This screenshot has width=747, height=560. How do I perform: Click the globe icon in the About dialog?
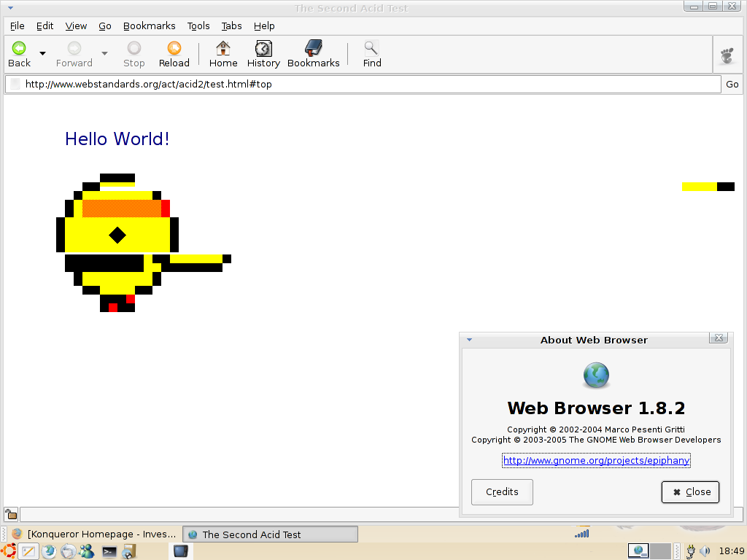596,376
